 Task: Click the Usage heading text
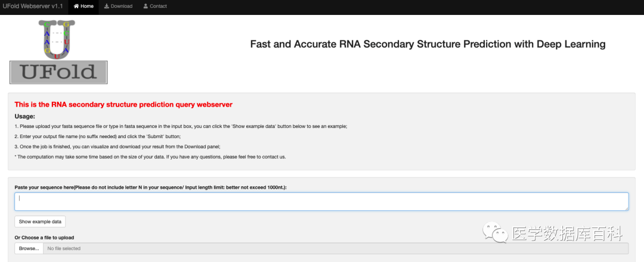click(x=25, y=116)
